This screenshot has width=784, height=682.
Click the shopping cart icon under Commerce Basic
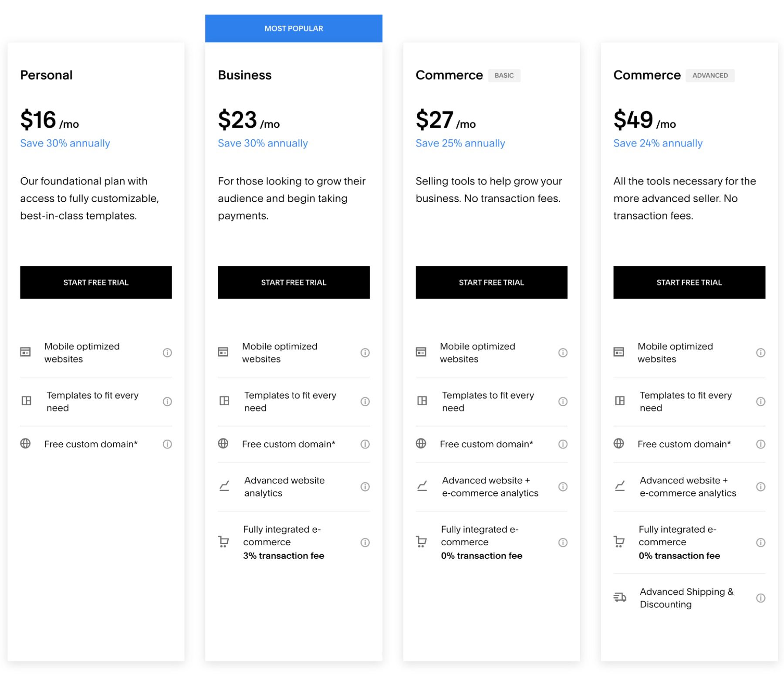coord(421,542)
